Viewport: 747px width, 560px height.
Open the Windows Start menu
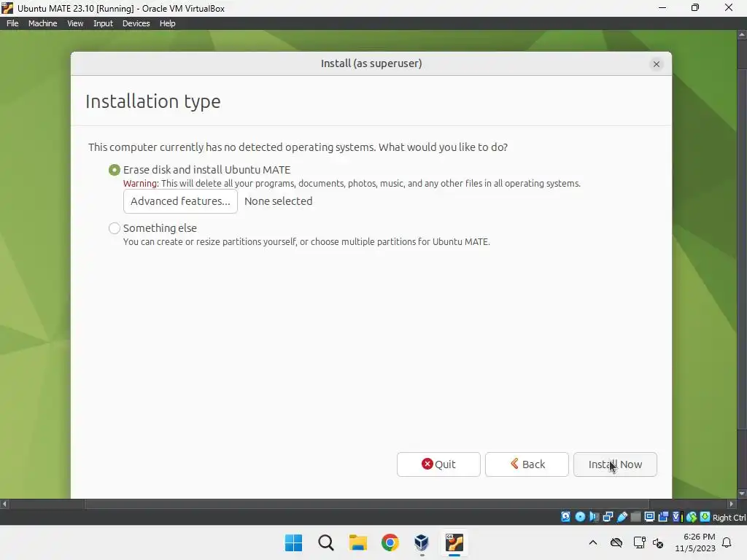(x=293, y=542)
